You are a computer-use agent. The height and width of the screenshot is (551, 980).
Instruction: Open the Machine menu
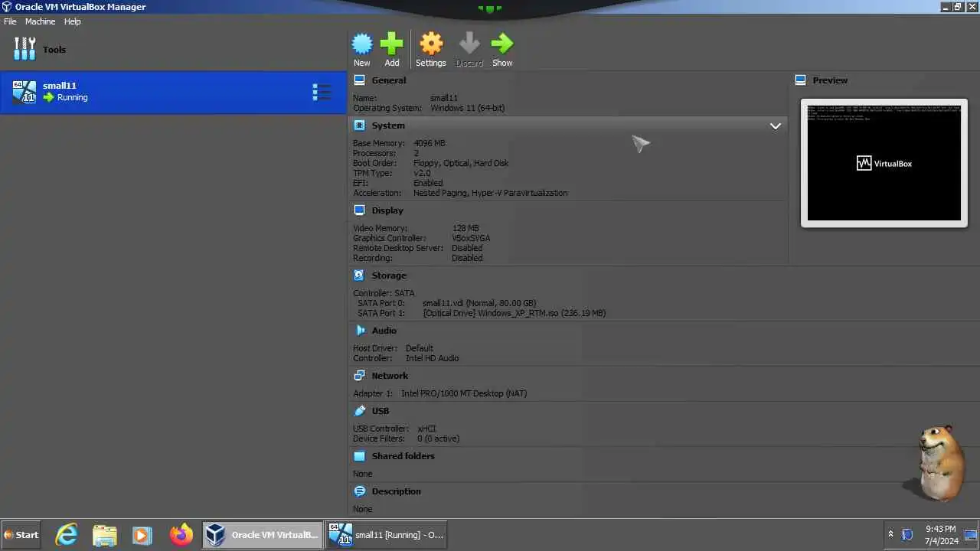click(40, 21)
